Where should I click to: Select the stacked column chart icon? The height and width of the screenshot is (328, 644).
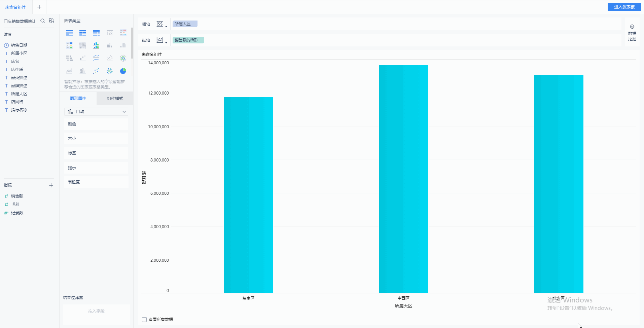[x=110, y=45]
